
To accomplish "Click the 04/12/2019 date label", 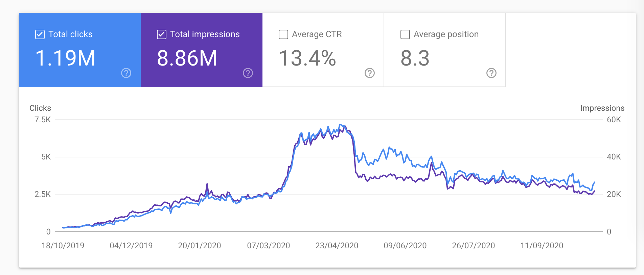I will point(131,246).
